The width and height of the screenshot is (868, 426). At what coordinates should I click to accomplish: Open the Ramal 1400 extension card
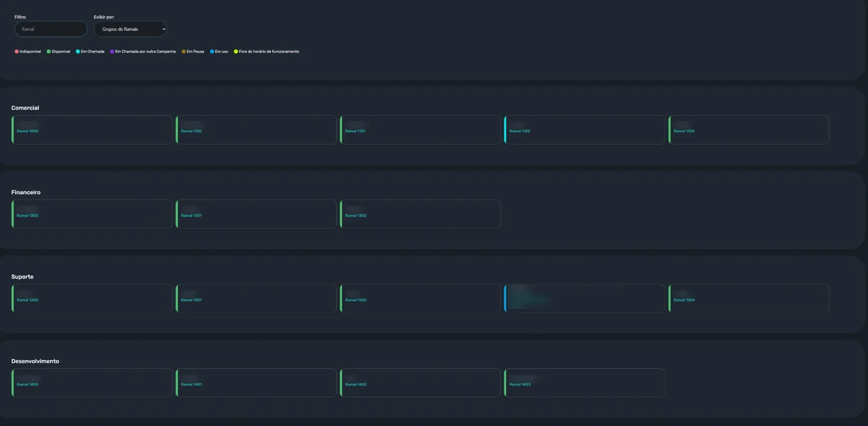pos(92,383)
